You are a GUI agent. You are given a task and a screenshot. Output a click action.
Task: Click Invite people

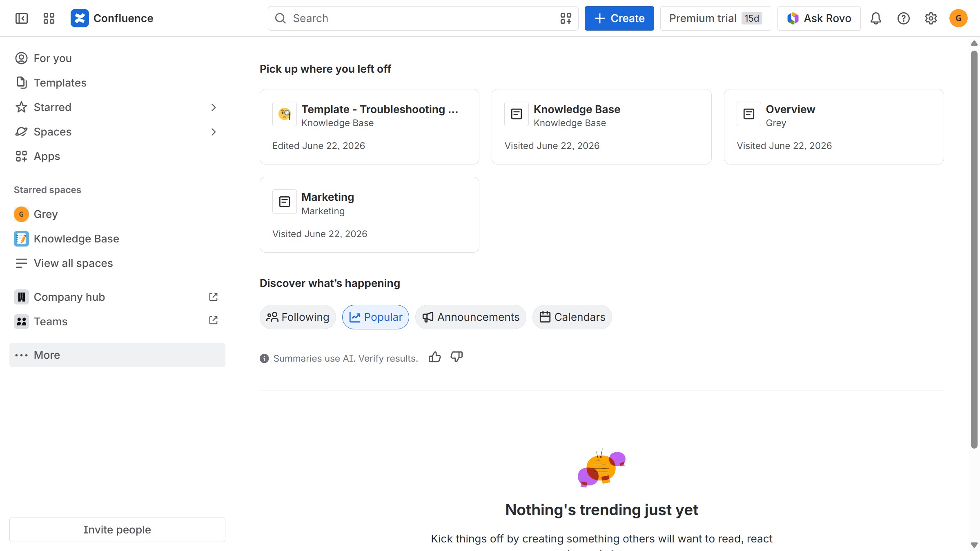[117, 530]
